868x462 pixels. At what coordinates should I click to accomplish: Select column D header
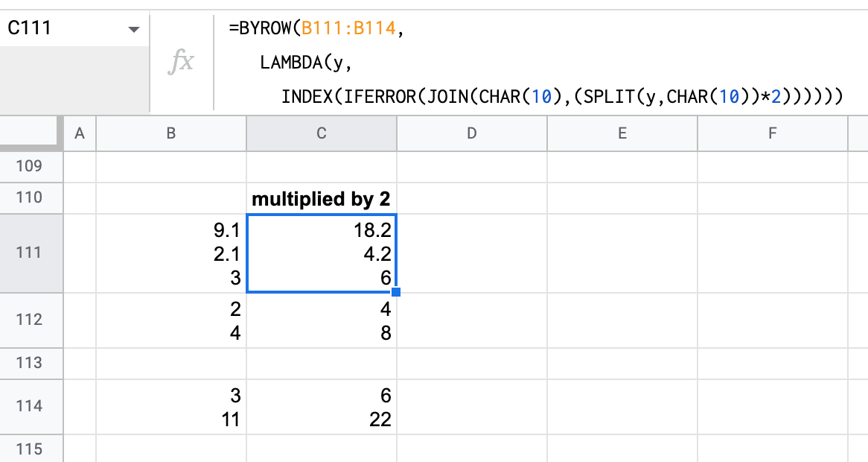tap(472, 133)
